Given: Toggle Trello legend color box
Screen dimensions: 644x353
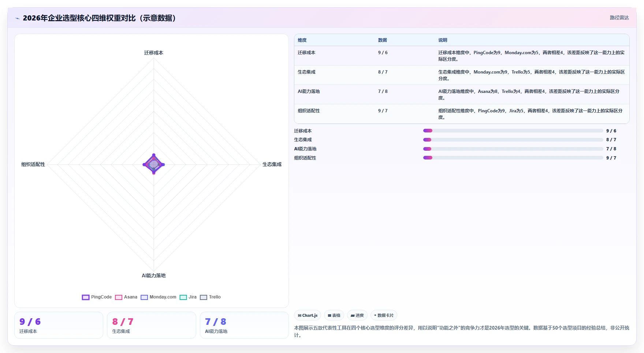Looking at the screenshot, I should 204,297.
